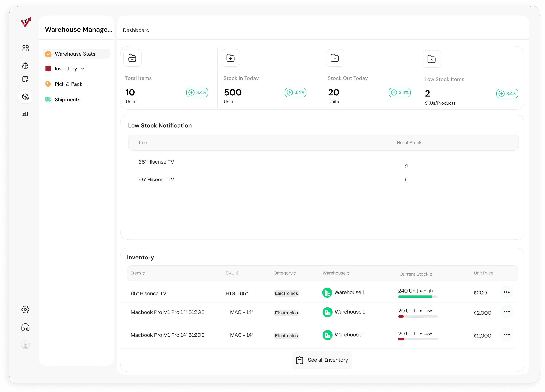Image resolution: width=545 pixels, height=392 pixels.
Task: Click the Low Stock Notification heading
Action: 160,125
